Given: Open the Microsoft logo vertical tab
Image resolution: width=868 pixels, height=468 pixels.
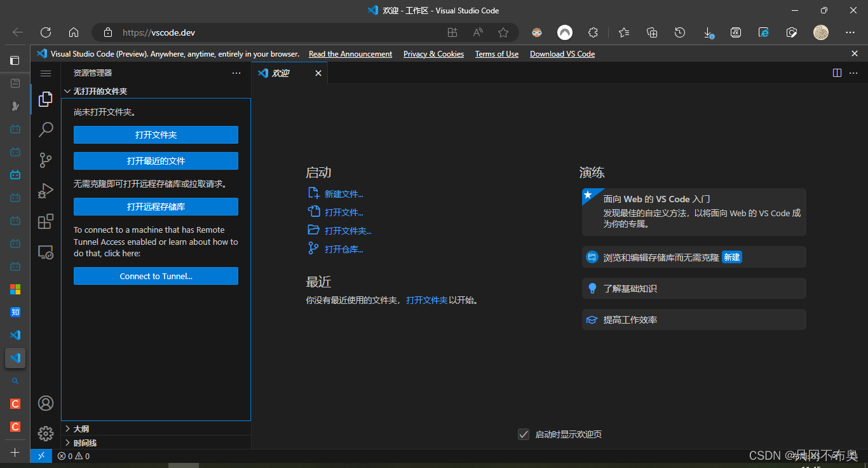Looking at the screenshot, I should tap(15, 289).
